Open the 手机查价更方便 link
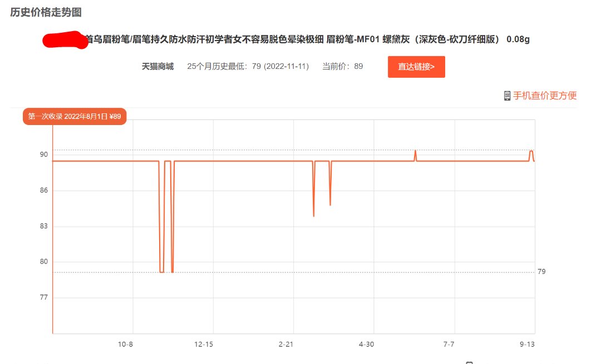The width and height of the screenshot is (601, 364). (x=544, y=96)
